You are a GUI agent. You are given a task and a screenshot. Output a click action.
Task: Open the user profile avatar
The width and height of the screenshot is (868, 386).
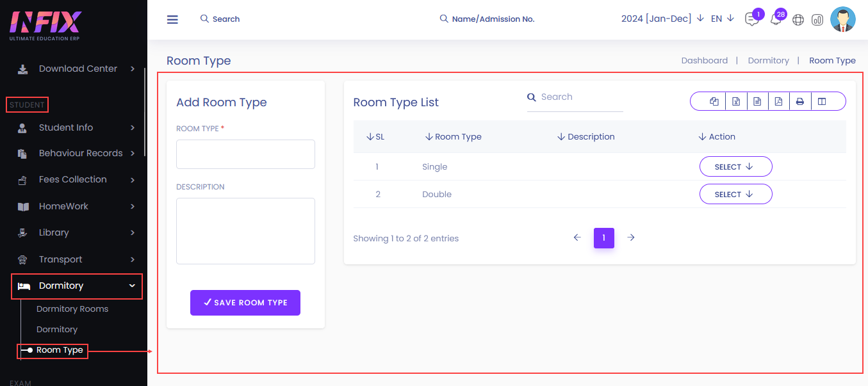[843, 19]
